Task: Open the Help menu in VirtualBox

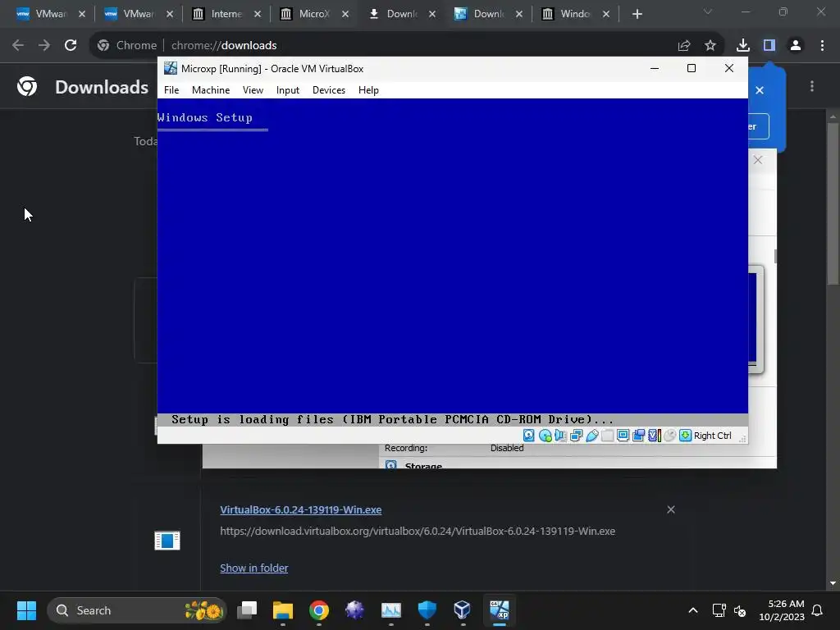Action: (x=368, y=90)
